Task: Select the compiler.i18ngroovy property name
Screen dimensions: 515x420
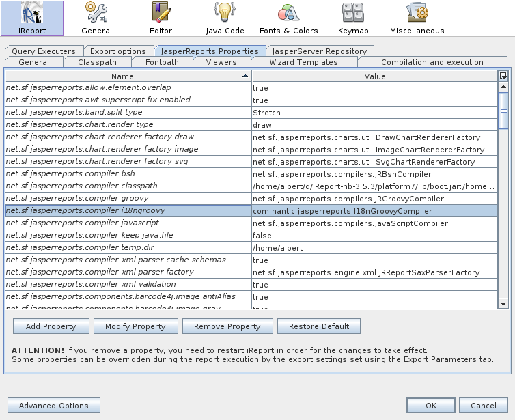Action: point(128,210)
